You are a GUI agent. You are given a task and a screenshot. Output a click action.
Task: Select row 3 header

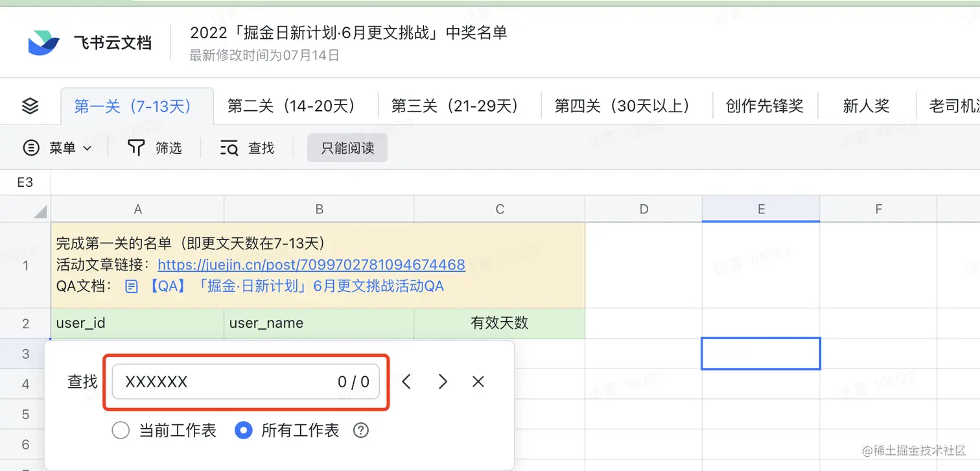25,354
